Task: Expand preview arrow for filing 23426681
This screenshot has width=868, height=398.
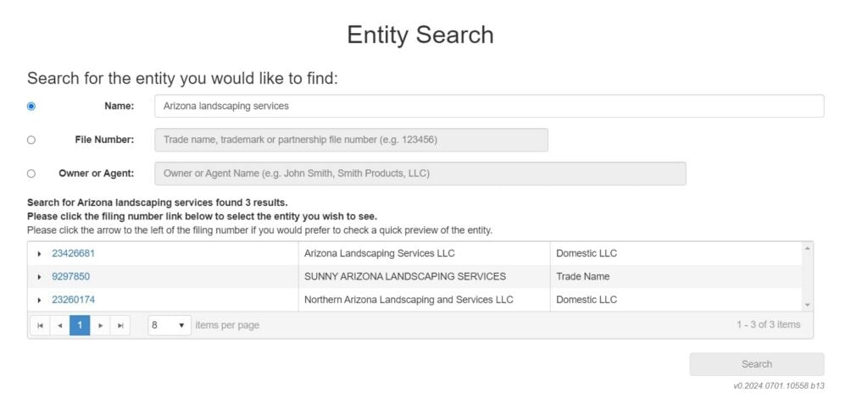Action: click(x=39, y=254)
